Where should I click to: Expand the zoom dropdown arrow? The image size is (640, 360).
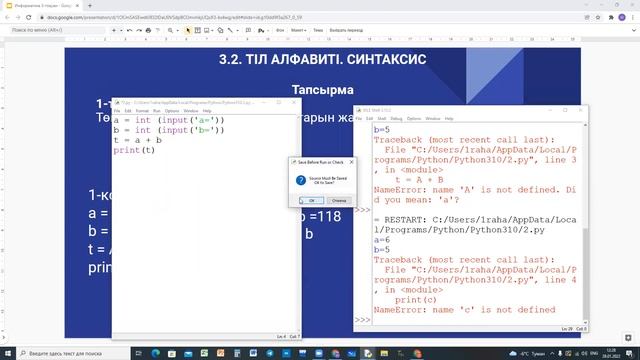click(178, 31)
